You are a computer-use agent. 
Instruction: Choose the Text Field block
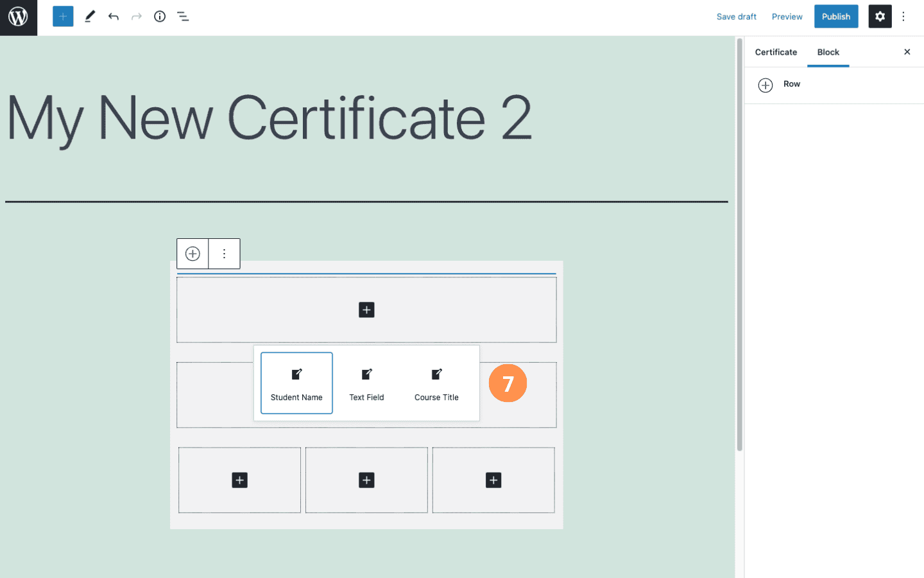pos(366,383)
